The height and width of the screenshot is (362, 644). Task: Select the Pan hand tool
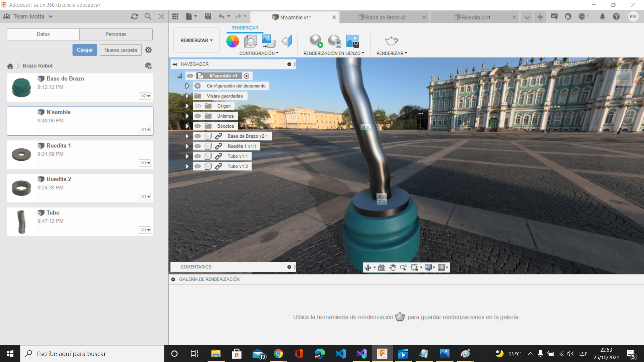(392, 267)
